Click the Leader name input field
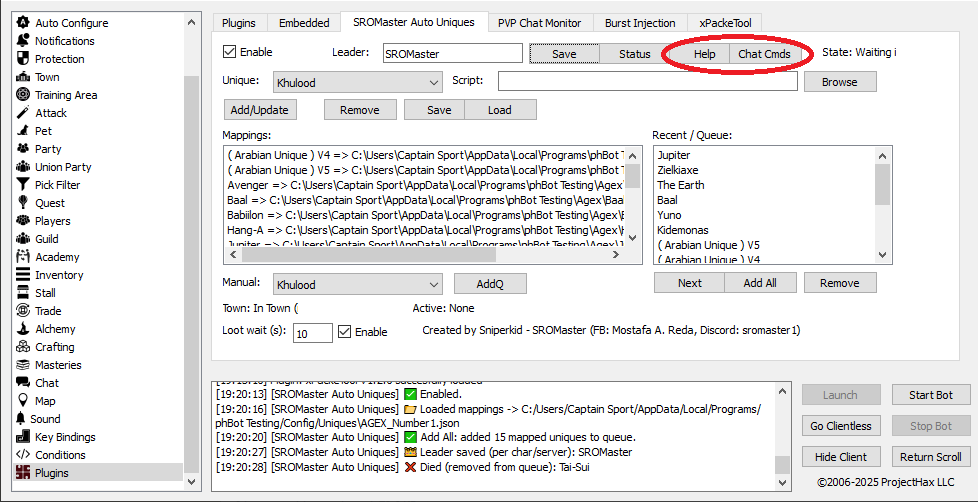Screen dimensions: 978x502 (450, 53)
